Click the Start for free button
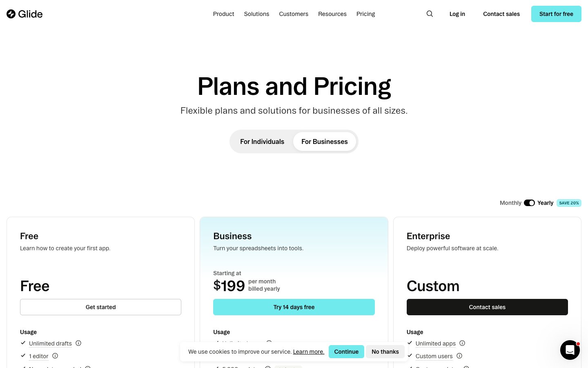This screenshot has height=368, width=588. tap(556, 13)
